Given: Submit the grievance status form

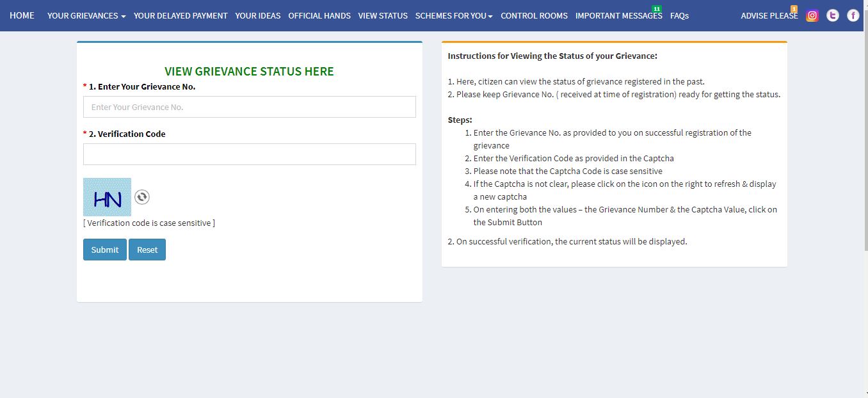Looking at the screenshot, I should (x=104, y=250).
